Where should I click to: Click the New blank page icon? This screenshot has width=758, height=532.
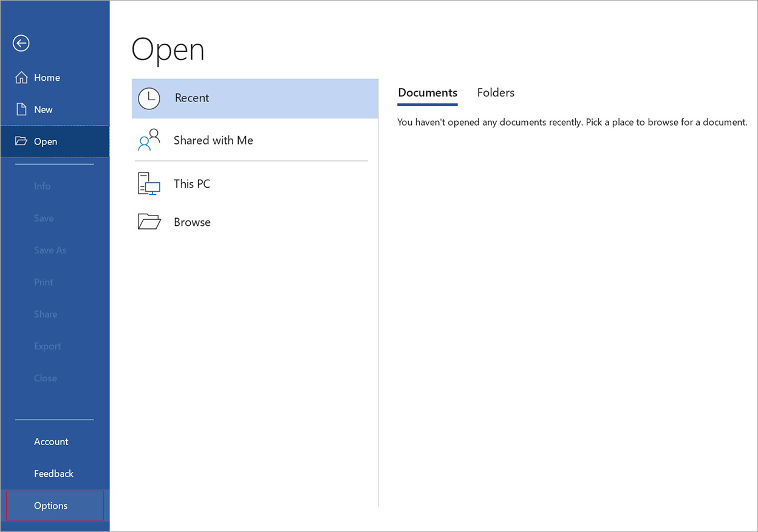[x=21, y=109]
